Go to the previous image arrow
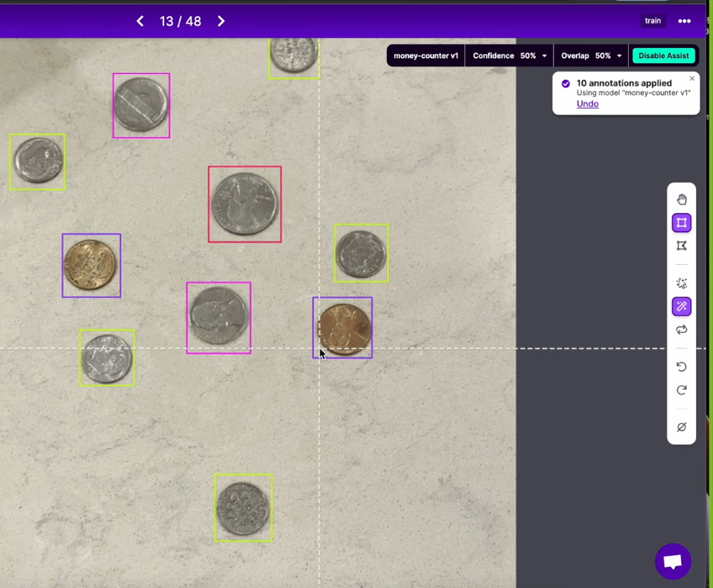 (x=140, y=21)
